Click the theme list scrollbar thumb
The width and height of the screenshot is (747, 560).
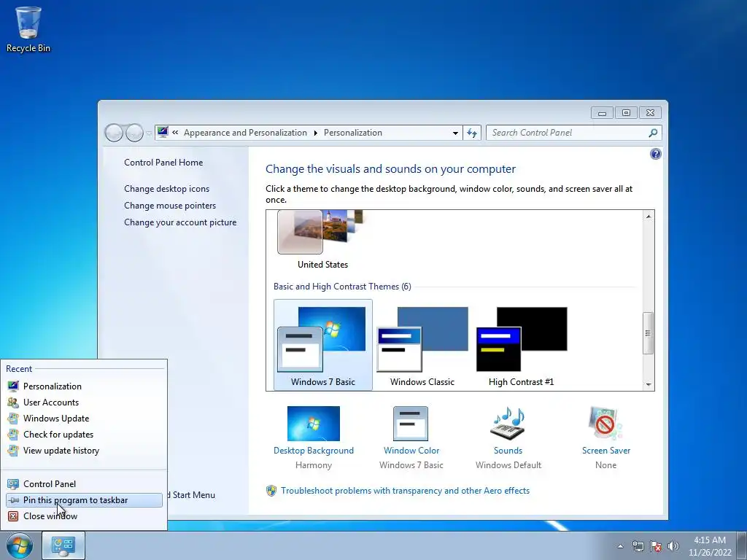648,333
